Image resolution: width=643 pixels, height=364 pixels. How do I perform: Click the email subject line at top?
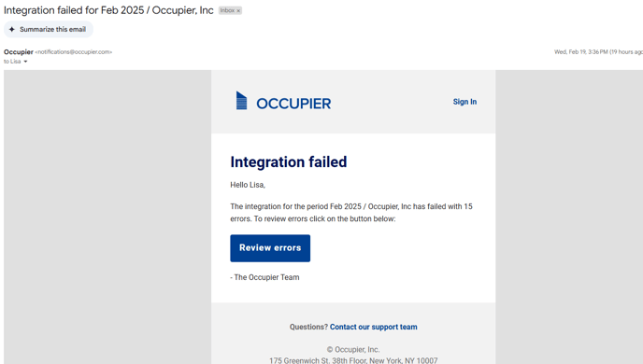click(108, 10)
